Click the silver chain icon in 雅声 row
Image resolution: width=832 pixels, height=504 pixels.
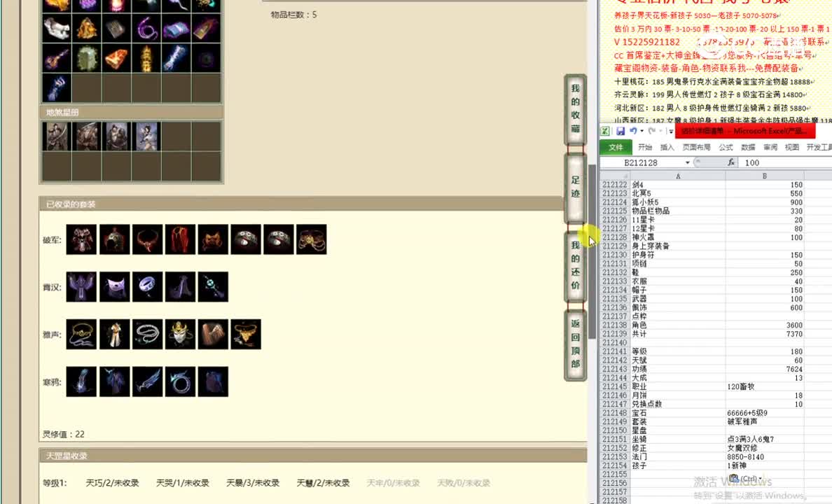pyautogui.click(x=147, y=334)
